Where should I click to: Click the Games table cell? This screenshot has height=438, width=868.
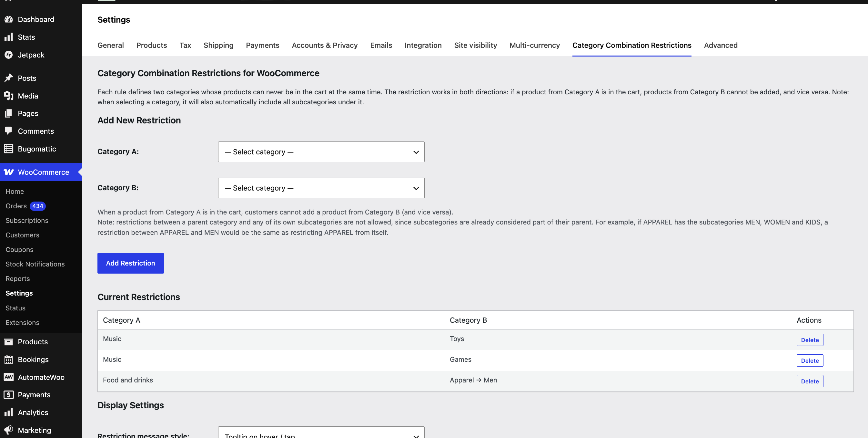click(460, 360)
